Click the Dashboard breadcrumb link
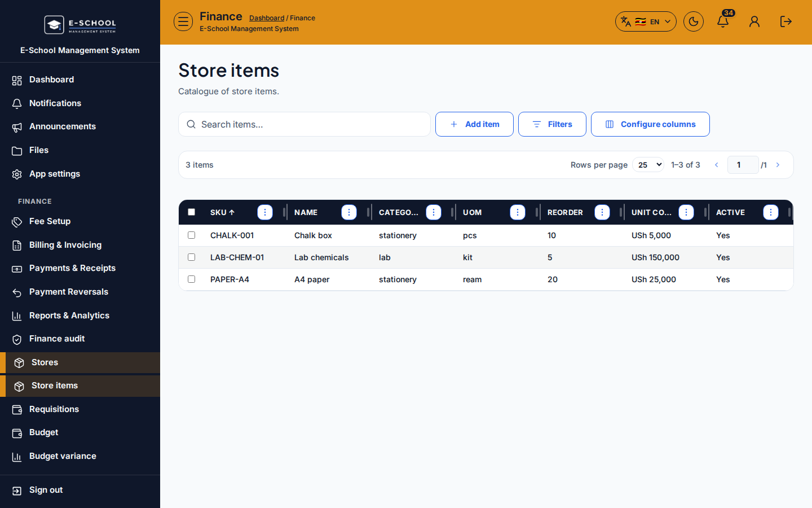 (x=267, y=18)
